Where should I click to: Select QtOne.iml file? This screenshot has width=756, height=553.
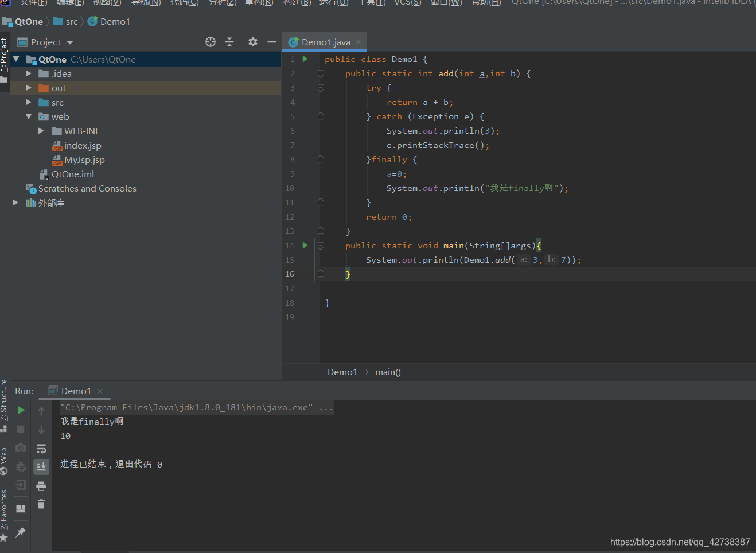72,174
